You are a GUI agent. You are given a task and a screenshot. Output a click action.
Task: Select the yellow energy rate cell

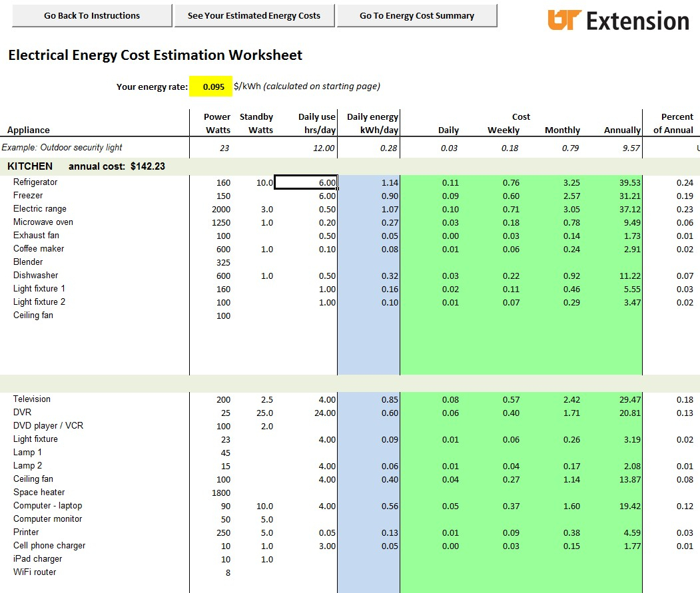coord(210,87)
